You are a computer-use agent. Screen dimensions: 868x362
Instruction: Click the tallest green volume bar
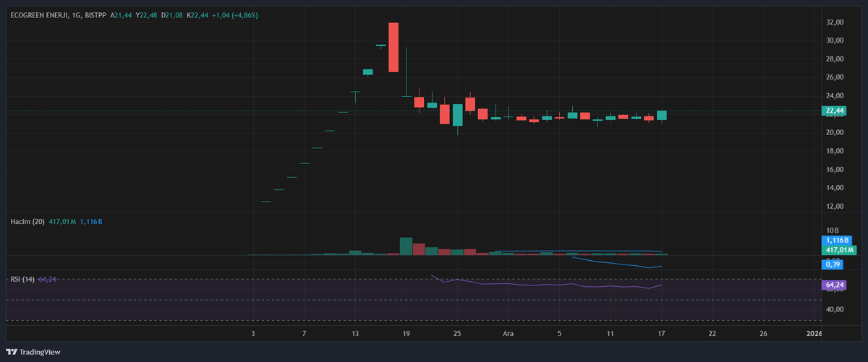pos(406,246)
